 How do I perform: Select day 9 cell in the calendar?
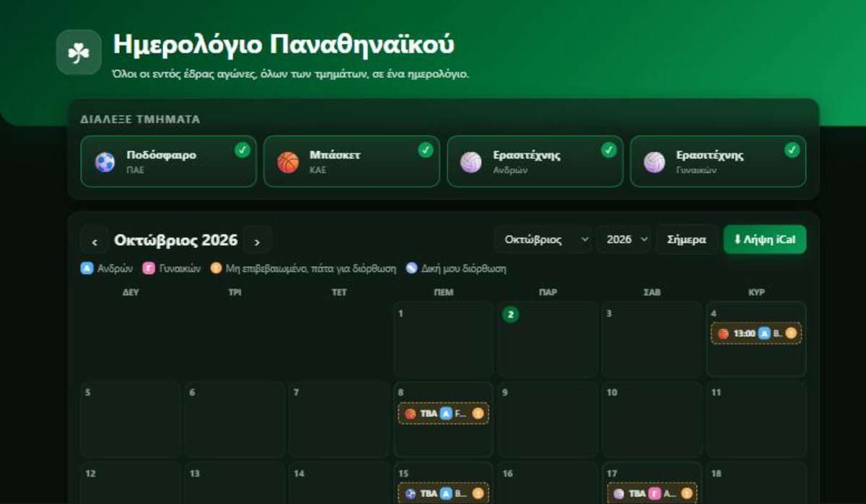point(548,419)
